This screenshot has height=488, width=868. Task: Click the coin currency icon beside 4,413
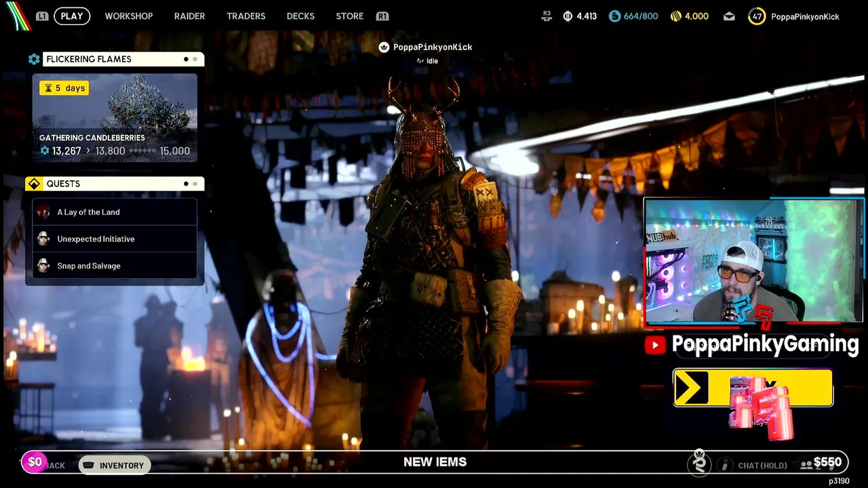point(568,16)
